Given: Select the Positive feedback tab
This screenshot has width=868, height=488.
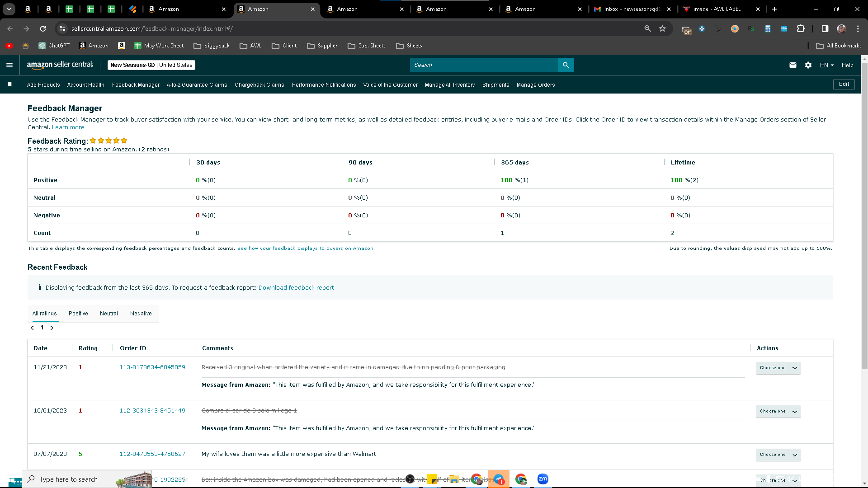Looking at the screenshot, I should (x=78, y=313).
